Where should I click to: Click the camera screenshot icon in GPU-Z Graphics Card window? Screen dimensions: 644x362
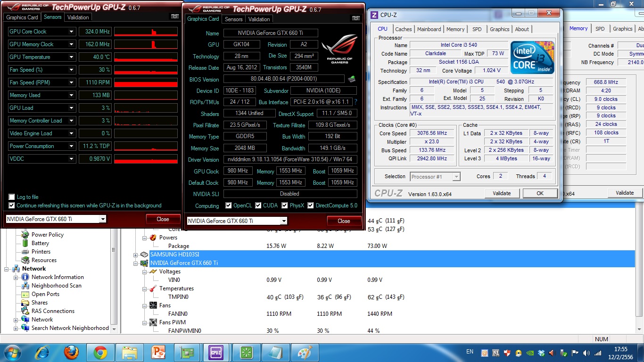[x=356, y=18]
